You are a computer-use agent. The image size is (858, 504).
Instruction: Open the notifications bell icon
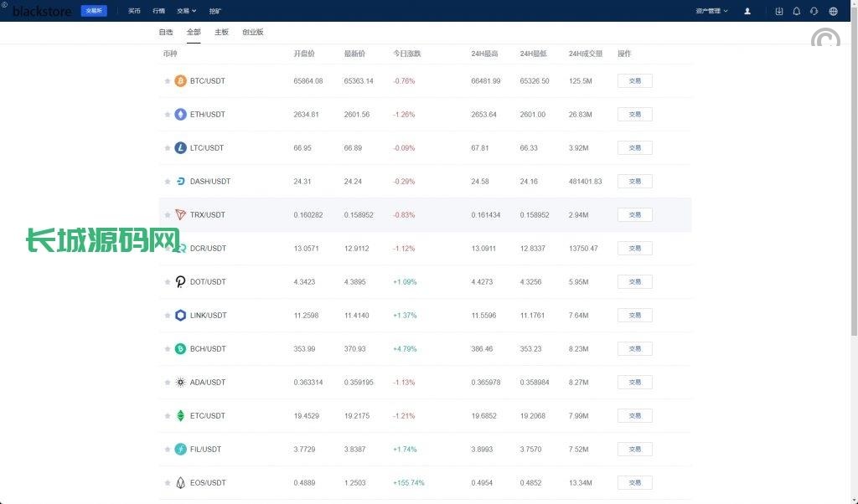[796, 12]
